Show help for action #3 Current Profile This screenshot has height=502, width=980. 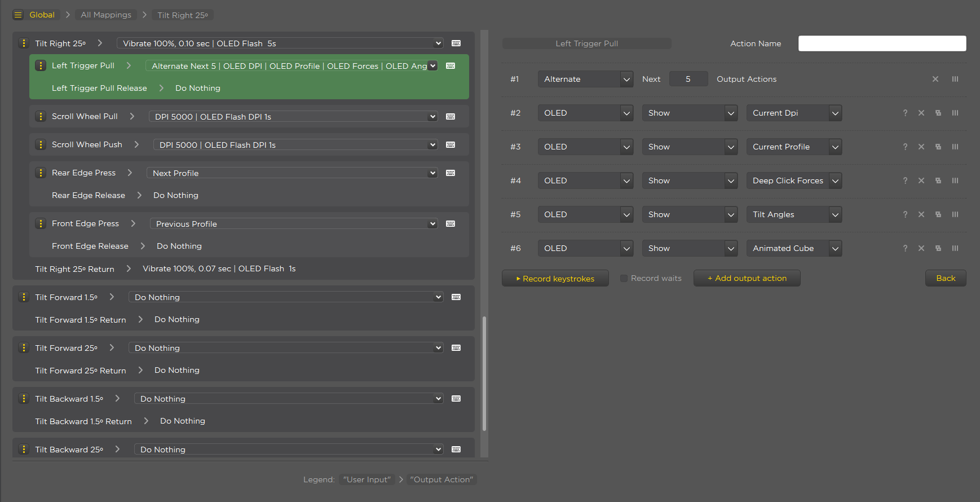click(x=905, y=147)
